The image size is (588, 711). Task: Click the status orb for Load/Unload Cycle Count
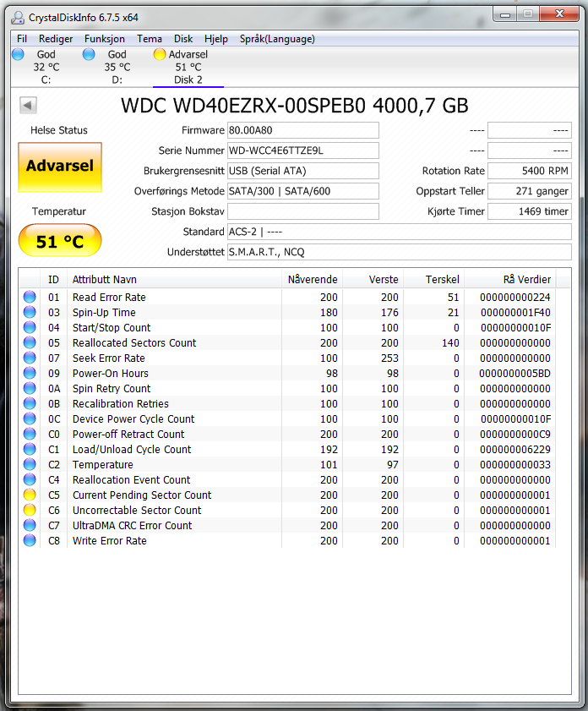30,450
